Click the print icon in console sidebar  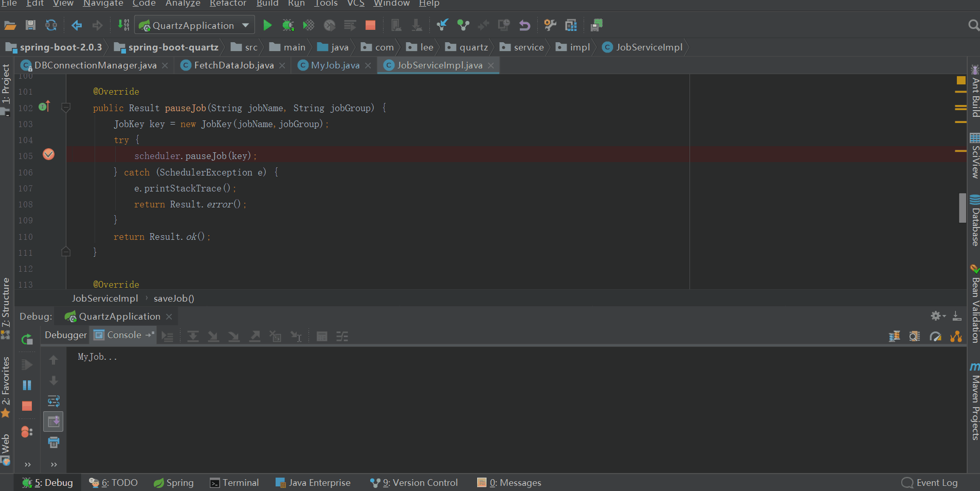point(53,442)
